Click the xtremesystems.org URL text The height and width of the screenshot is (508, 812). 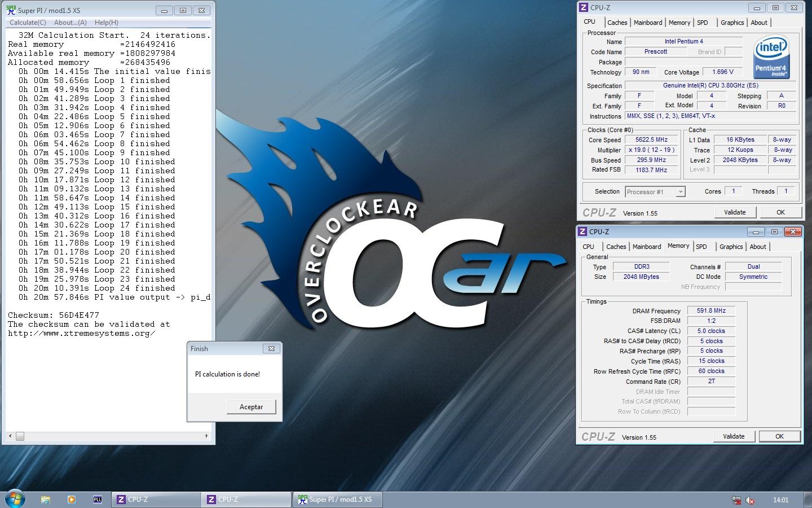[x=81, y=334]
